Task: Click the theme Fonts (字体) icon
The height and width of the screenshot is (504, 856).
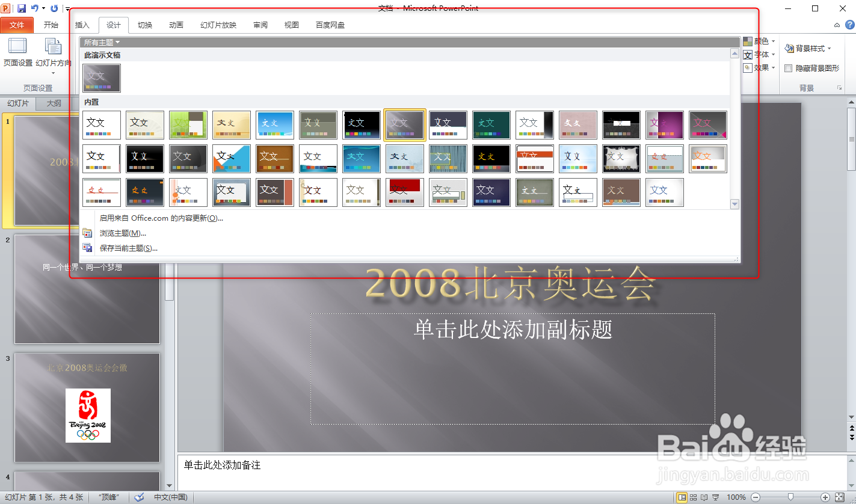Action: click(748, 55)
